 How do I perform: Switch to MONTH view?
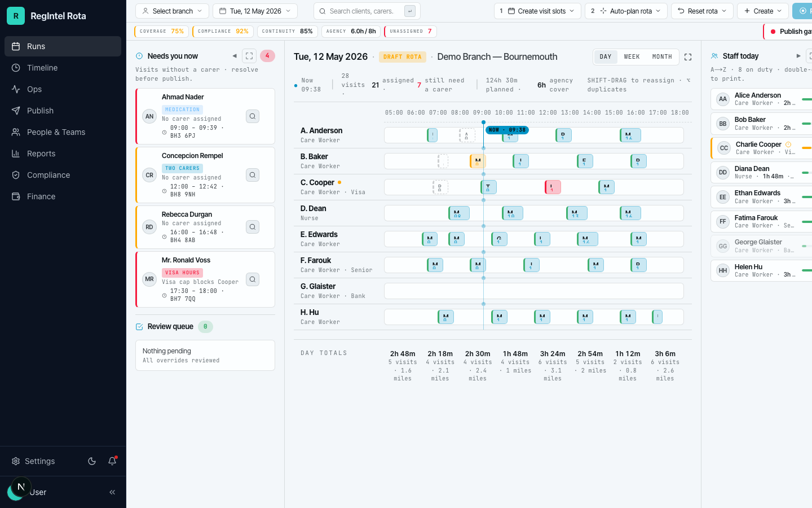(x=662, y=57)
